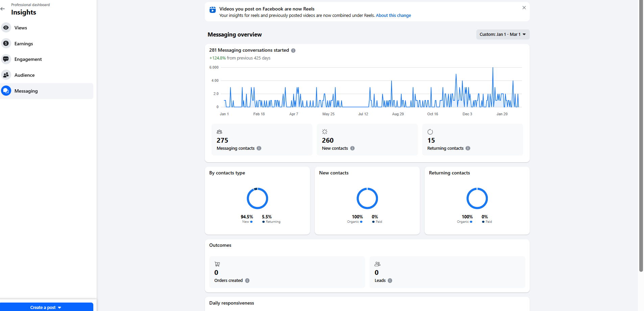The height and width of the screenshot is (311, 644).
Task: Click the Earnings dollar icon
Action: (6, 43)
